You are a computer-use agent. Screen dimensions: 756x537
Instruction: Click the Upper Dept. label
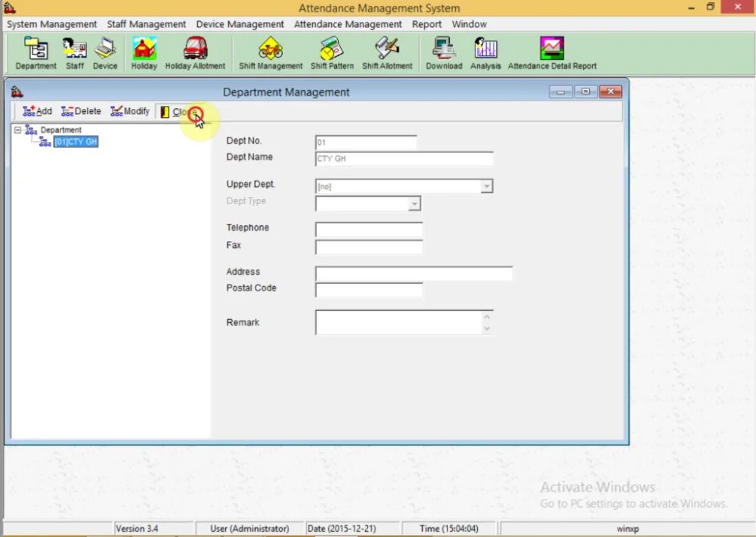250,185
